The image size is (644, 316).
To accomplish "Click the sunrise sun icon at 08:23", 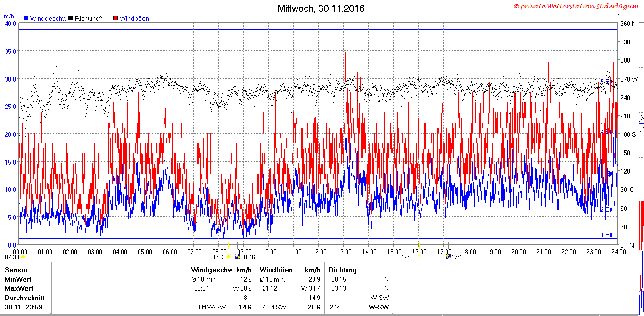I will pyautogui.click(x=228, y=257).
